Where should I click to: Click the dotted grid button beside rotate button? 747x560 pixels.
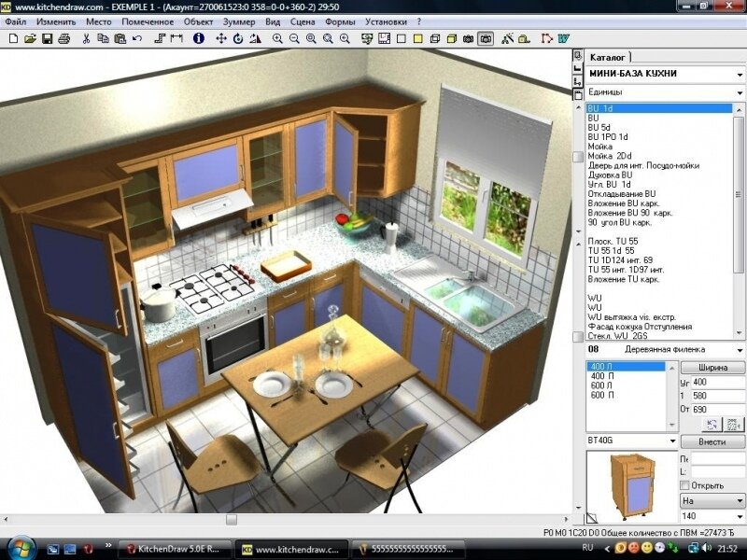click(733, 424)
